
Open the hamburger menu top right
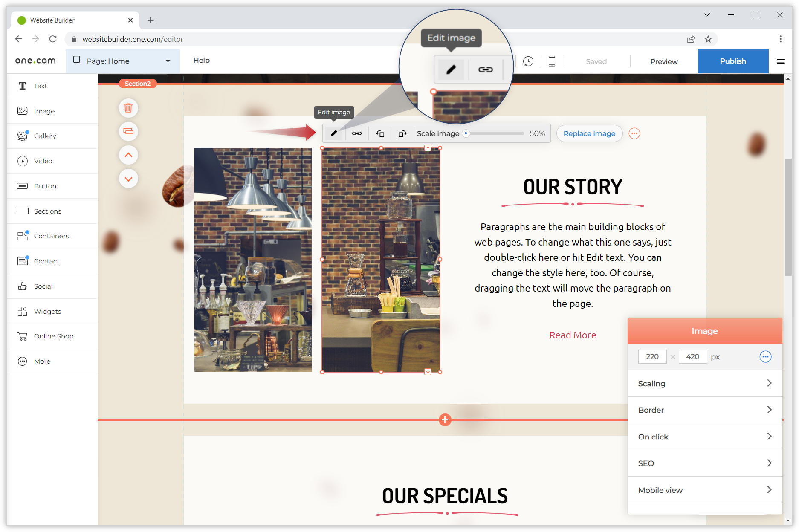(x=781, y=61)
